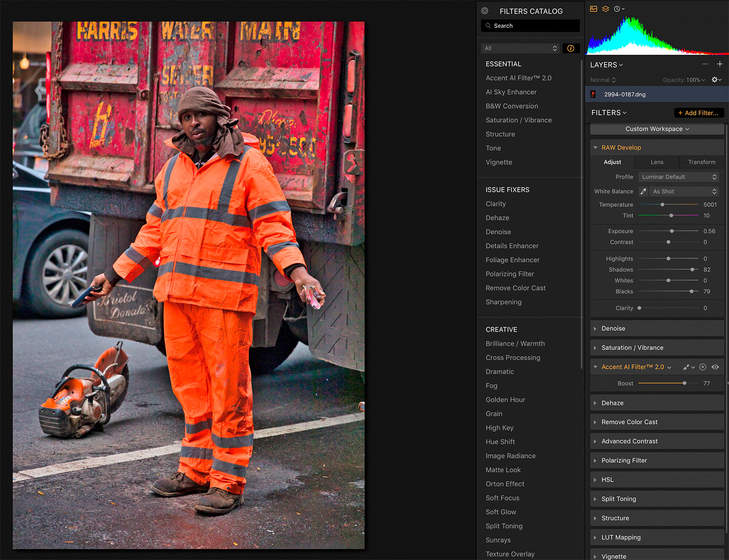Reset the Accent AI Filter
The image size is (729, 560).
[703, 367]
